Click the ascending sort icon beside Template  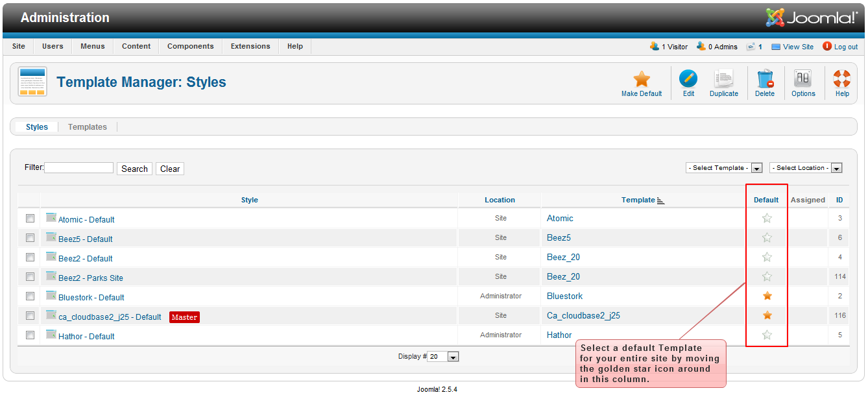pyautogui.click(x=661, y=200)
